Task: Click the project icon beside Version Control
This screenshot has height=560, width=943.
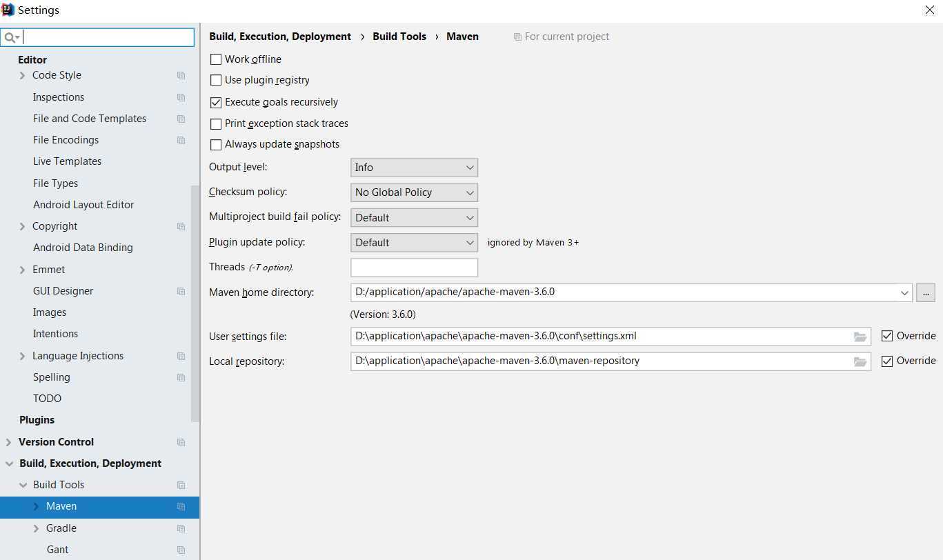Action: pos(181,442)
